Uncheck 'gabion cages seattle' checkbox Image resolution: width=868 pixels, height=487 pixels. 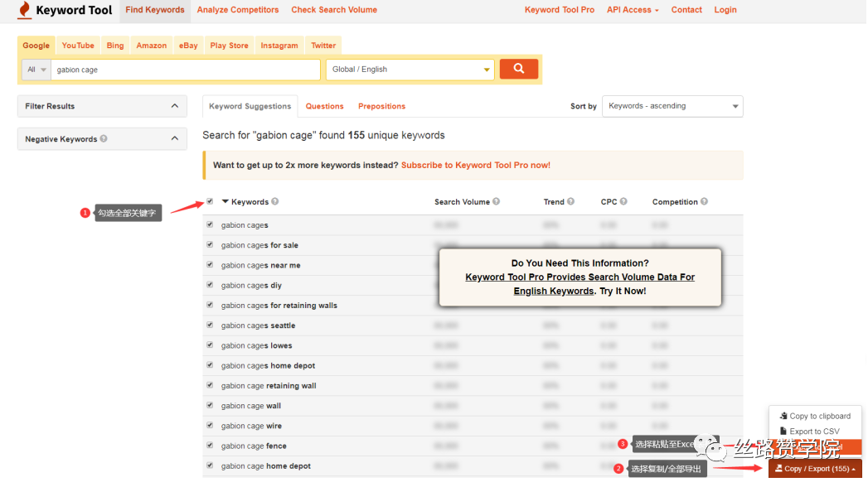point(210,325)
